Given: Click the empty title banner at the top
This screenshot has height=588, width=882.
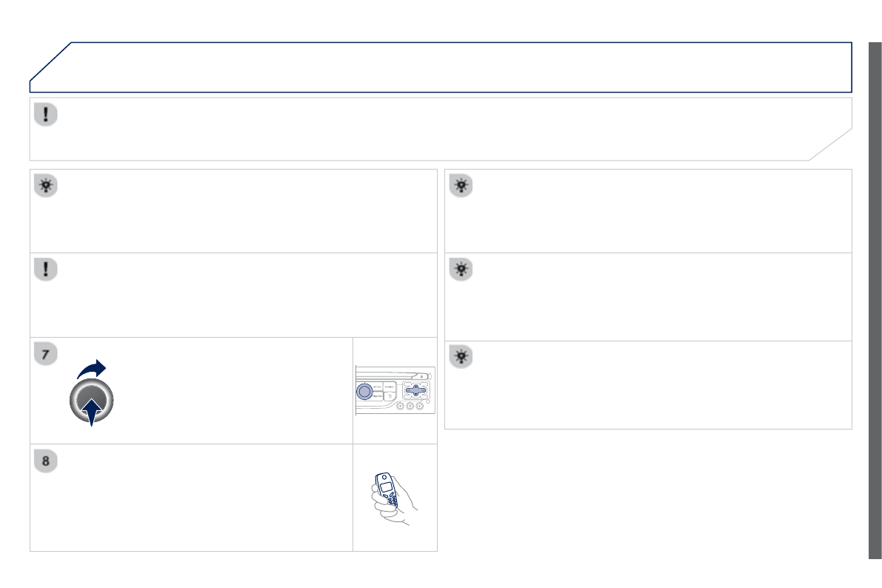Looking at the screenshot, I should (x=444, y=67).
